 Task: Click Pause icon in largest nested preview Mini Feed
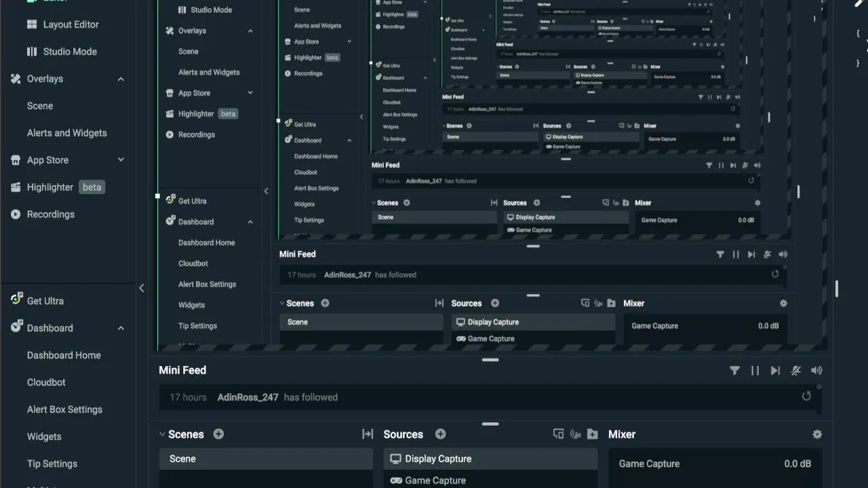pyautogui.click(x=736, y=254)
